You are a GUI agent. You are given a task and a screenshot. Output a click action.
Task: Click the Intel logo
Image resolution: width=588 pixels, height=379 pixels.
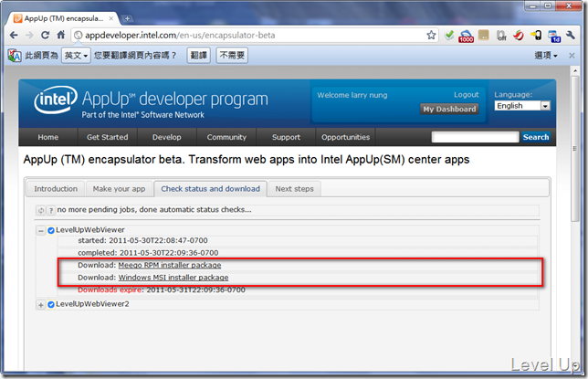[x=56, y=100]
